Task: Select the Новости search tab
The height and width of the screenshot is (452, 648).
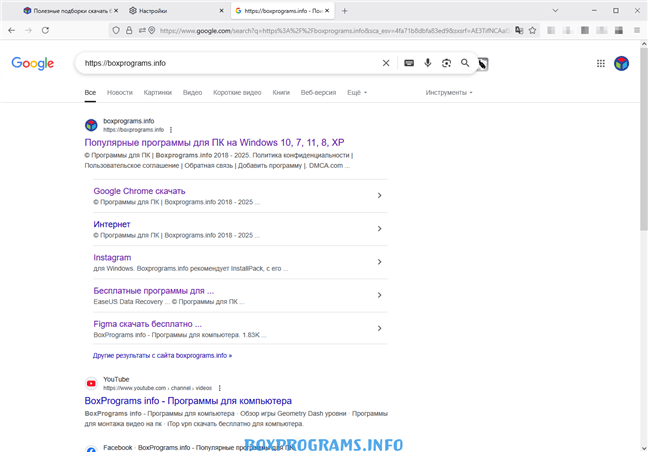Action: click(120, 93)
